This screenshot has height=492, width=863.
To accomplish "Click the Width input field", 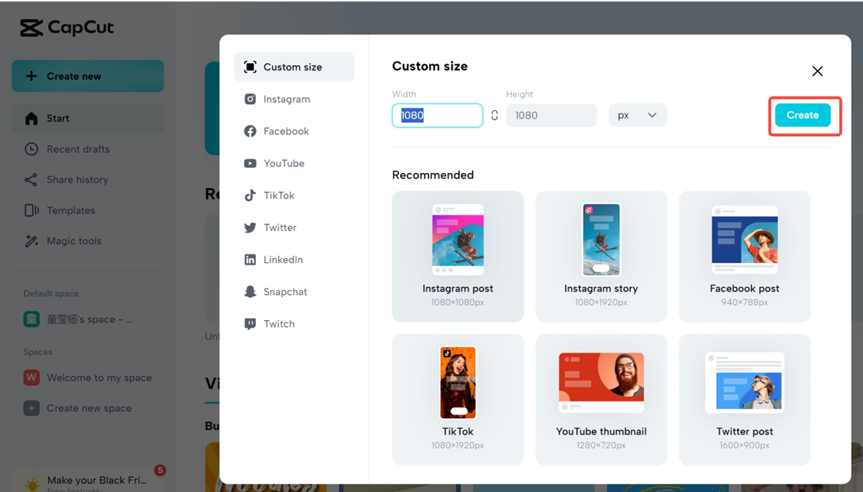I will click(438, 116).
